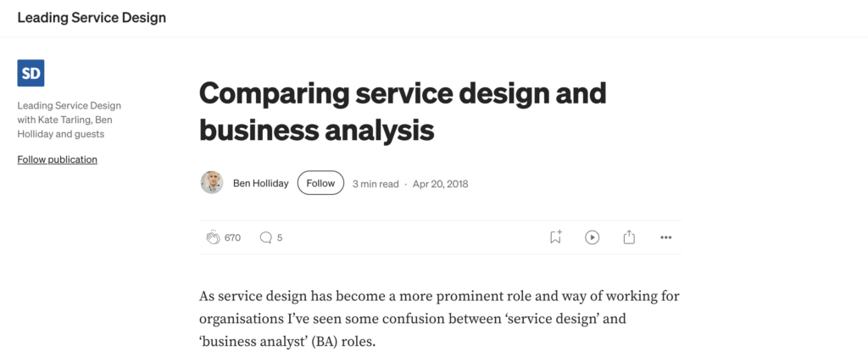Open Ben Holliday's profile photo avatar
868x357 pixels.
point(212,182)
